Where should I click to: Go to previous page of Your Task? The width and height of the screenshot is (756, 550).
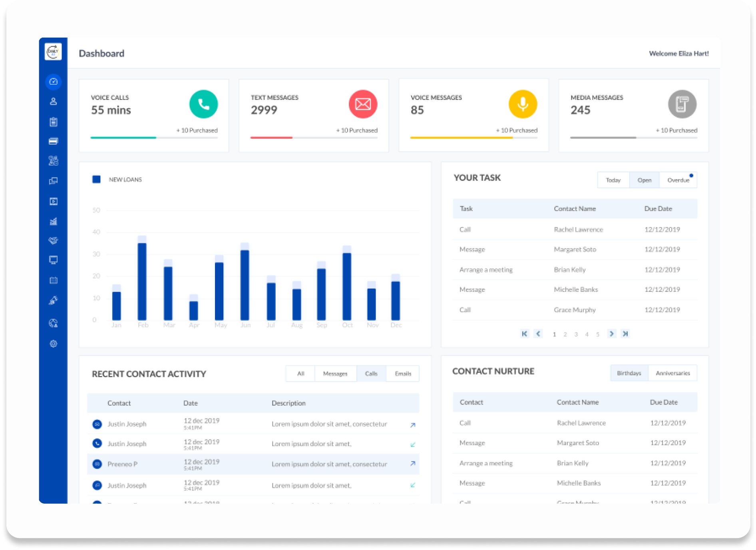(538, 334)
